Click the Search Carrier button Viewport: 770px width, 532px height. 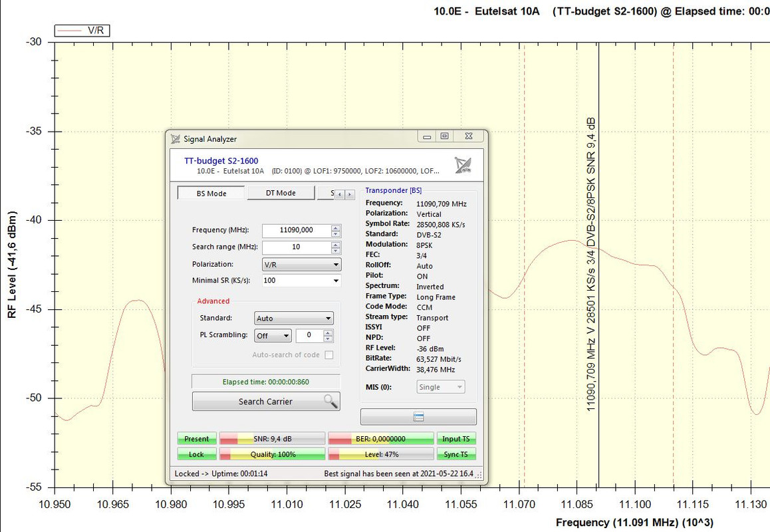(266, 402)
